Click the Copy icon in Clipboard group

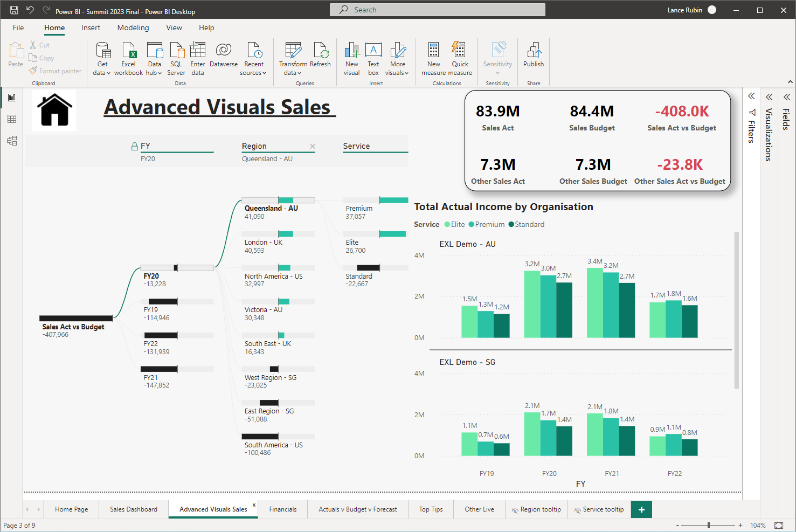(33, 58)
